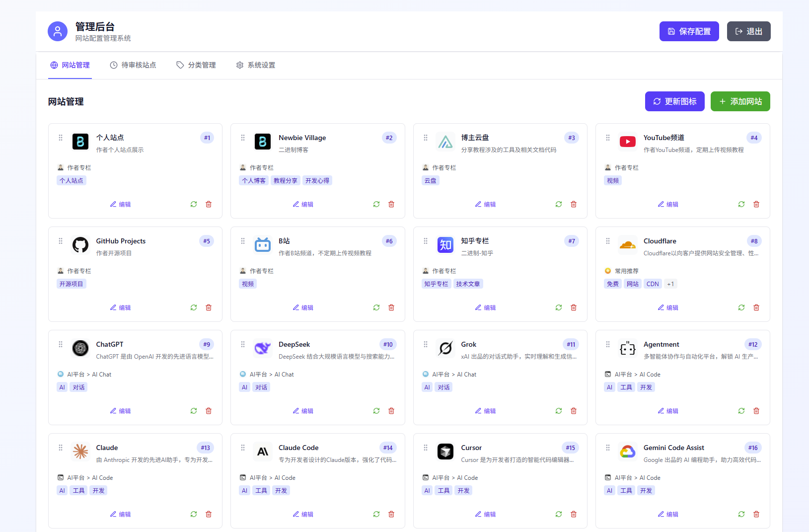Click the GitHub Projects logo icon

click(80, 245)
